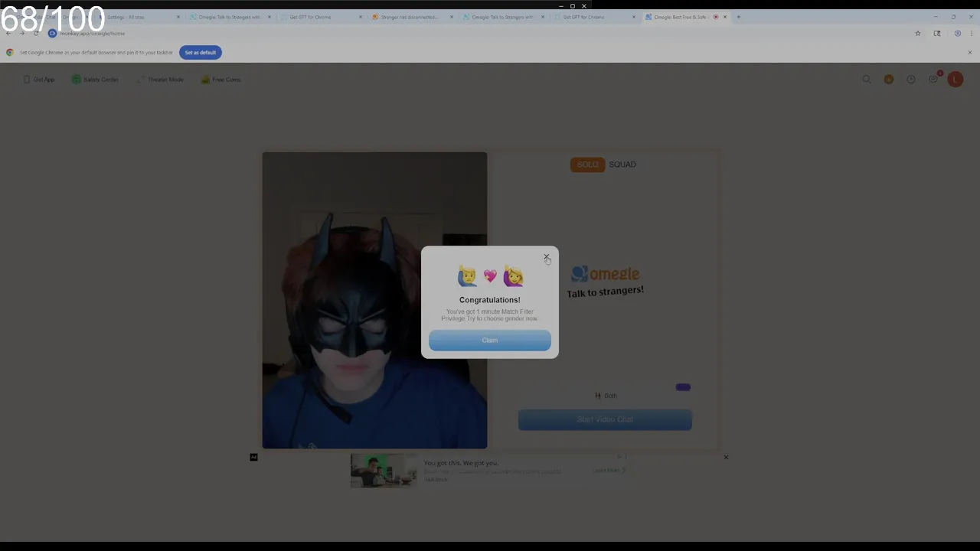Screen dimensions: 980x551
Task: Open the ad's Learn More link
Action: tap(609, 471)
